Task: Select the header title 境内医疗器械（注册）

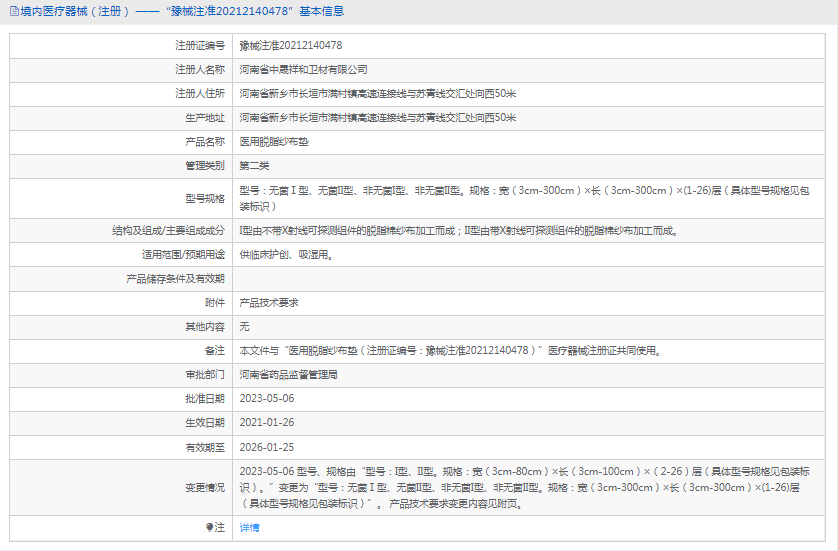Action: pyautogui.click(x=75, y=11)
